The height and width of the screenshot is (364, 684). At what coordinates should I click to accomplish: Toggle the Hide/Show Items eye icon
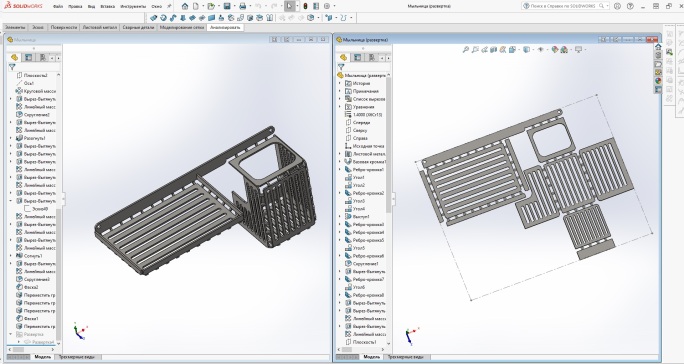pyautogui.click(x=541, y=50)
